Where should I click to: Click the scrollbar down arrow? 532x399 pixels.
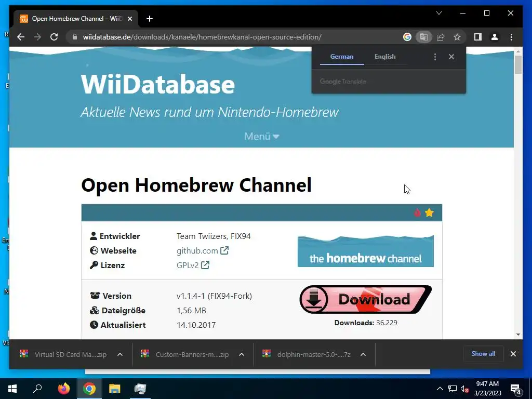[x=518, y=335]
